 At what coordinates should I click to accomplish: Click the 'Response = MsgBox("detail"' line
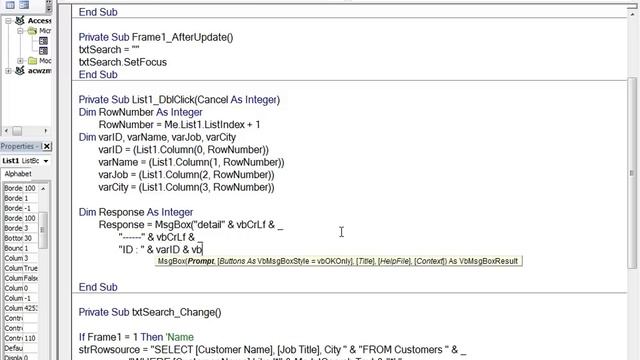[x=191, y=225]
